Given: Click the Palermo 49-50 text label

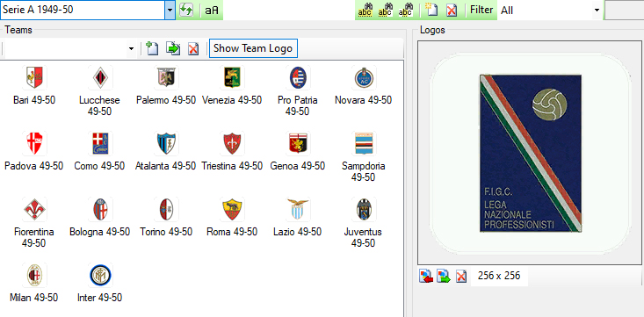Looking at the screenshot, I should 166,100.
